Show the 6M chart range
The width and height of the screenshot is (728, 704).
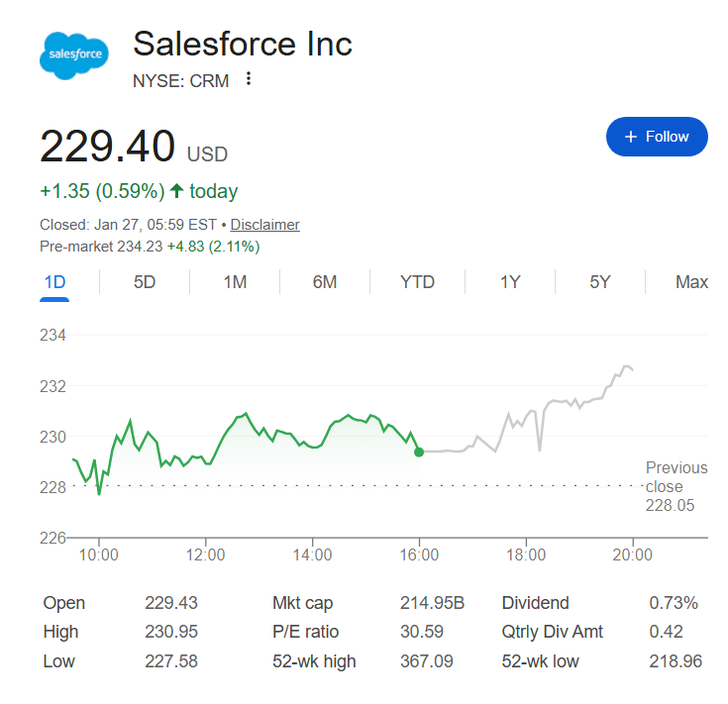325,282
